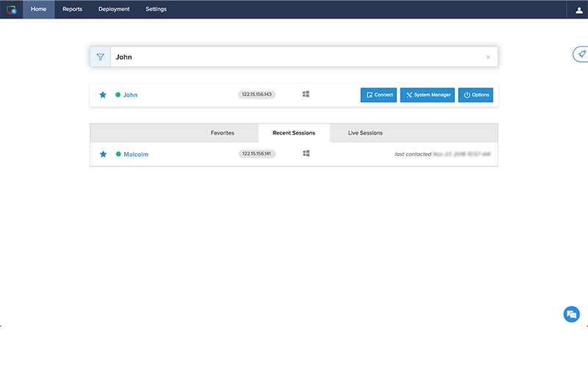Open the Settings menu
This screenshot has height=368, width=588.
(x=156, y=10)
